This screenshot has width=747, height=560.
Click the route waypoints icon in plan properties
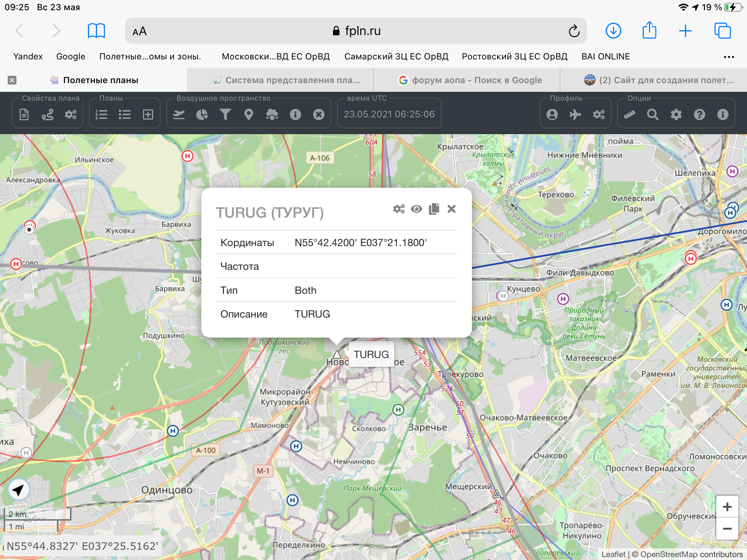pos(47,114)
